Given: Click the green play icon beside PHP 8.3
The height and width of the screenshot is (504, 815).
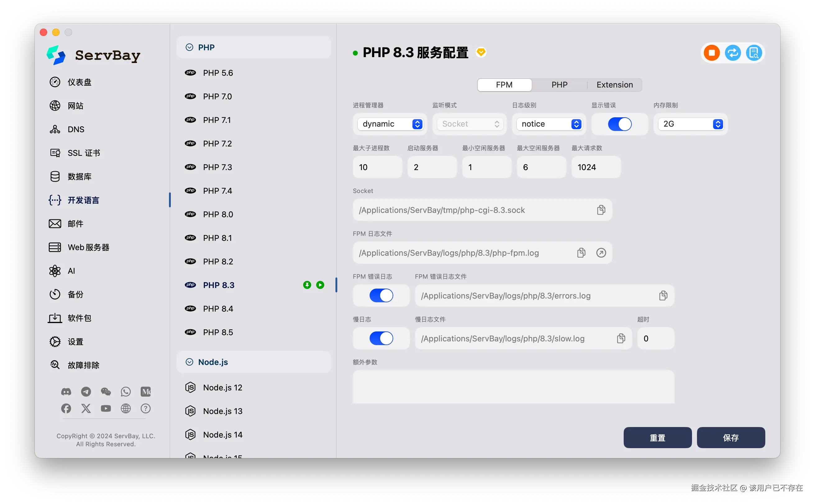Looking at the screenshot, I should [320, 285].
